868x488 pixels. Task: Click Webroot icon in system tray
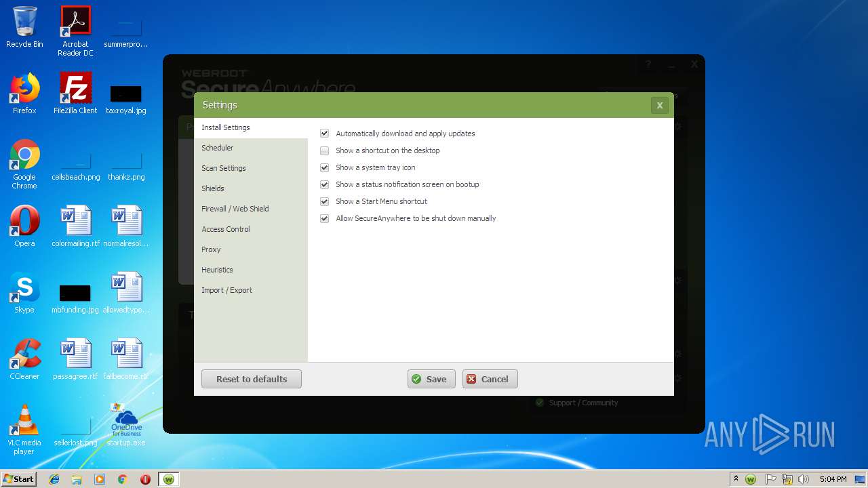click(x=751, y=479)
